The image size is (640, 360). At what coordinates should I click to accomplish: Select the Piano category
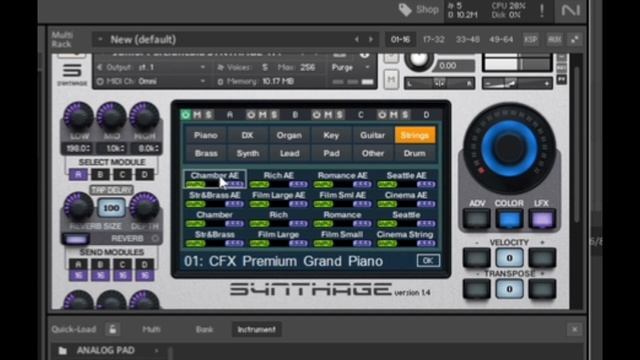click(206, 135)
